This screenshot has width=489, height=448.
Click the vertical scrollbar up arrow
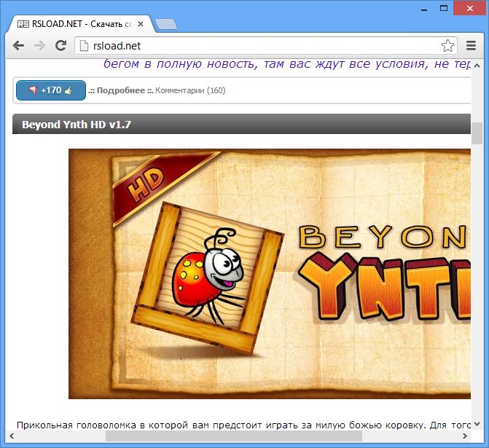pyautogui.click(x=477, y=66)
